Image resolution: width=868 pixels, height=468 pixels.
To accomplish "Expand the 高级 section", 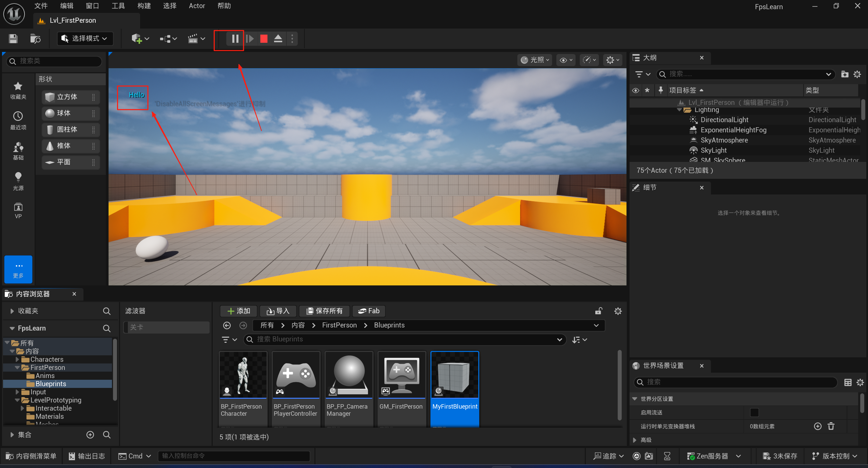I will coord(635,440).
